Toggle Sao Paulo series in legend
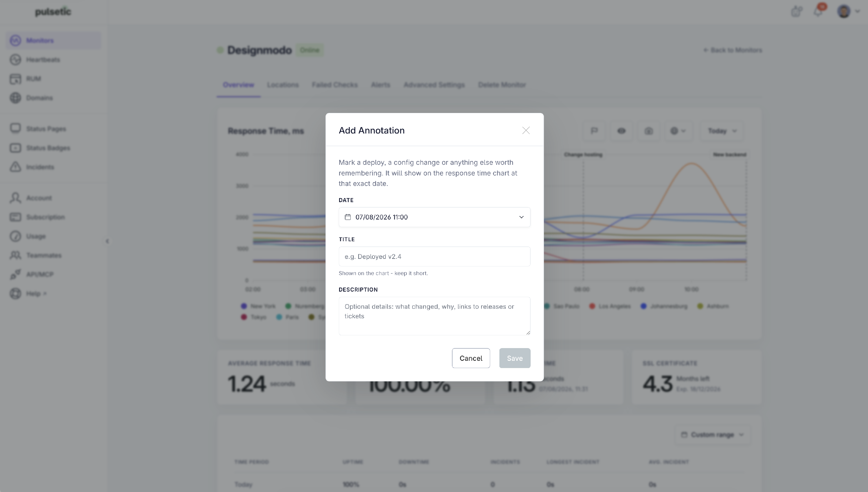 (x=562, y=306)
